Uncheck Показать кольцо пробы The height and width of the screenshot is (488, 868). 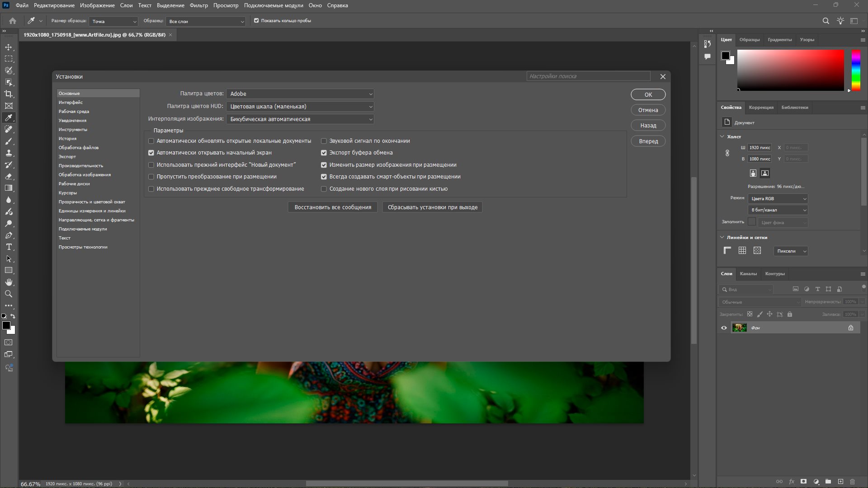pos(256,21)
